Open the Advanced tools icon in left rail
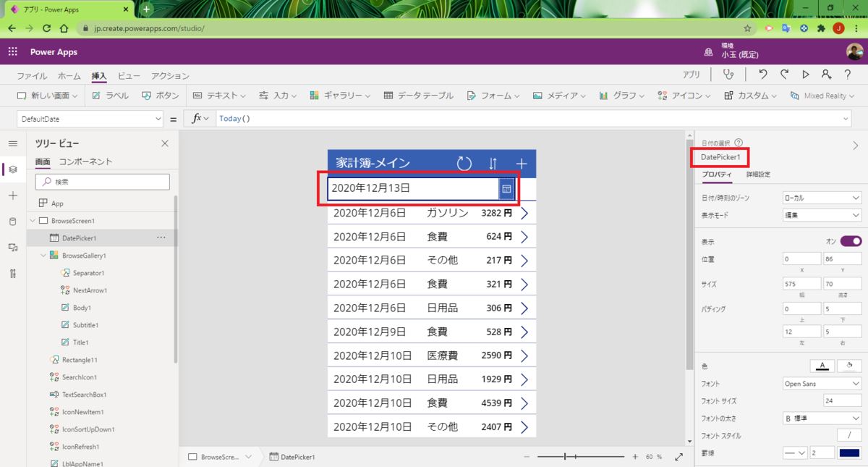Screen dimensions: 868x467 point(12,273)
